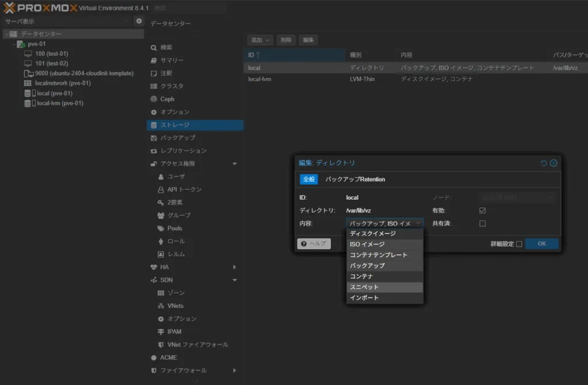Click the アクセス権限 unlock icon

pyautogui.click(x=153, y=164)
